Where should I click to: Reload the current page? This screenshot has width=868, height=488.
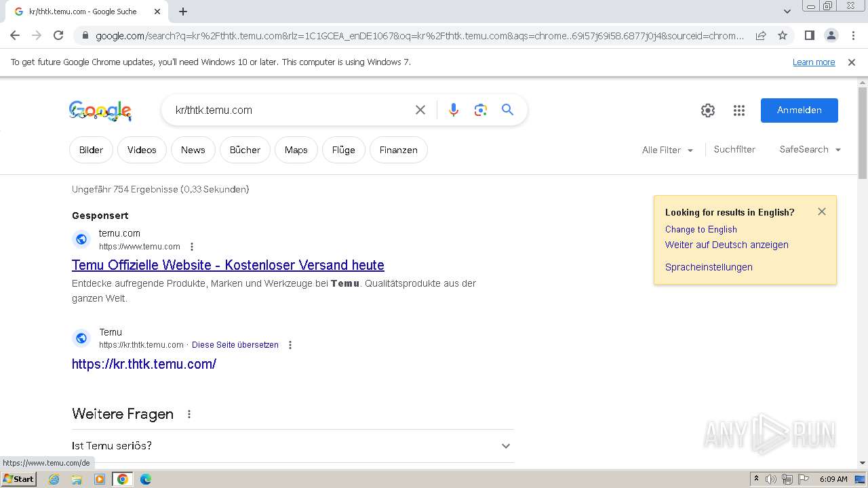click(x=58, y=35)
